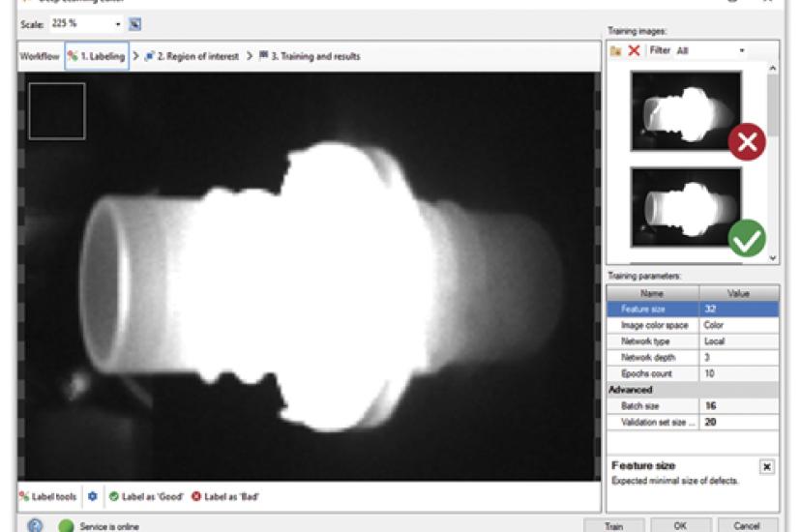
Task: Click the scroll down arrow of training images
Action: [773, 258]
